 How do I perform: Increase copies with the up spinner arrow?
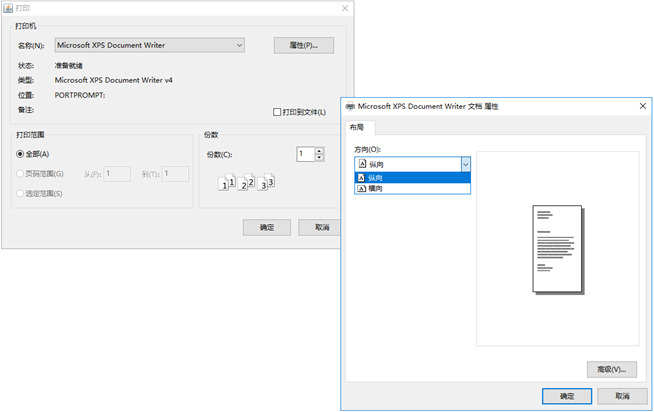319,151
